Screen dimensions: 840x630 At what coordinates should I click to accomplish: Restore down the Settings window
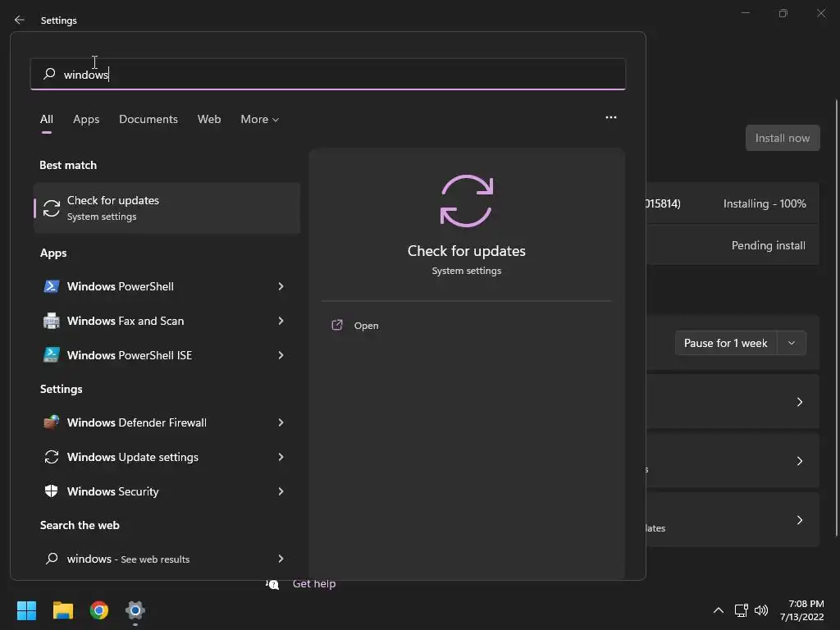(783, 13)
